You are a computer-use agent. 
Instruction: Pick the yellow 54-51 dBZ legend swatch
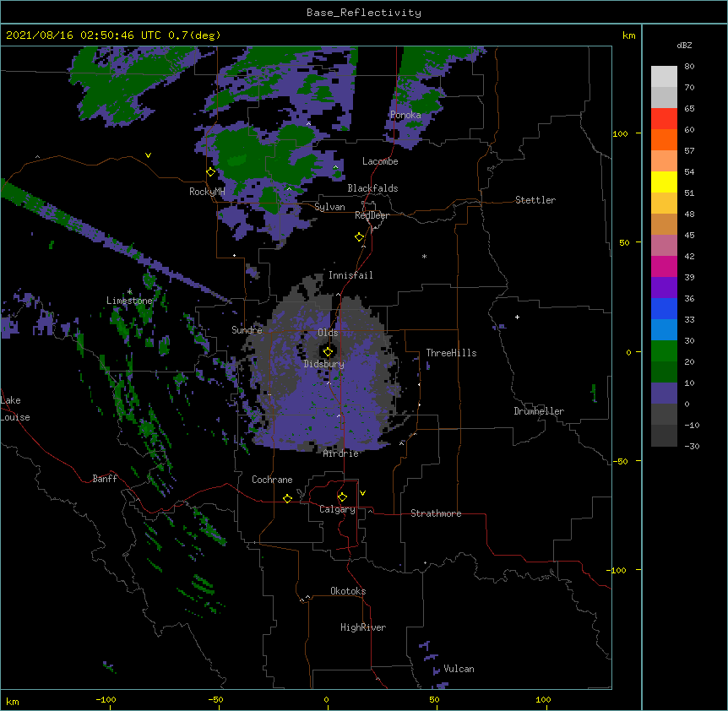tap(664, 182)
